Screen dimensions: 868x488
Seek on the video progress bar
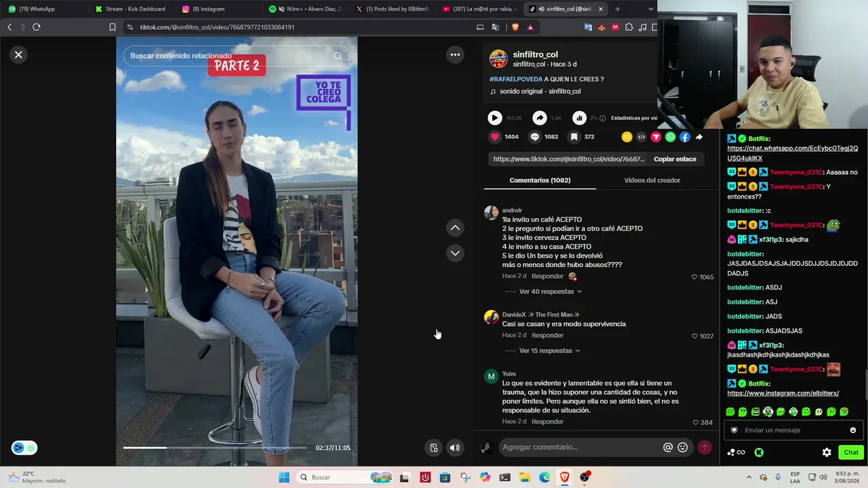214,447
